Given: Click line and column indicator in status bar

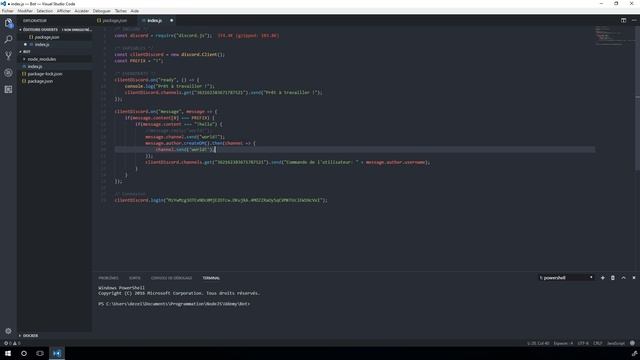Looking at the screenshot, I should [x=538, y=343].
